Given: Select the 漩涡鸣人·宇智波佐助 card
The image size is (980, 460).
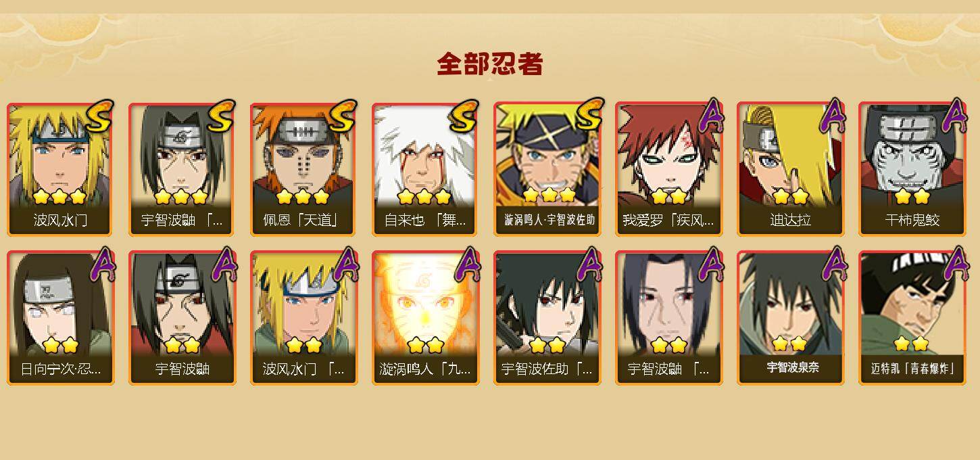Looking at the screenshot, I should coord(547,169).
